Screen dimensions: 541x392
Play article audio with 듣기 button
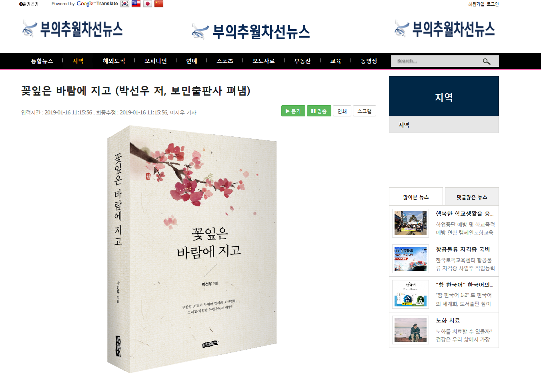[293, 111]
